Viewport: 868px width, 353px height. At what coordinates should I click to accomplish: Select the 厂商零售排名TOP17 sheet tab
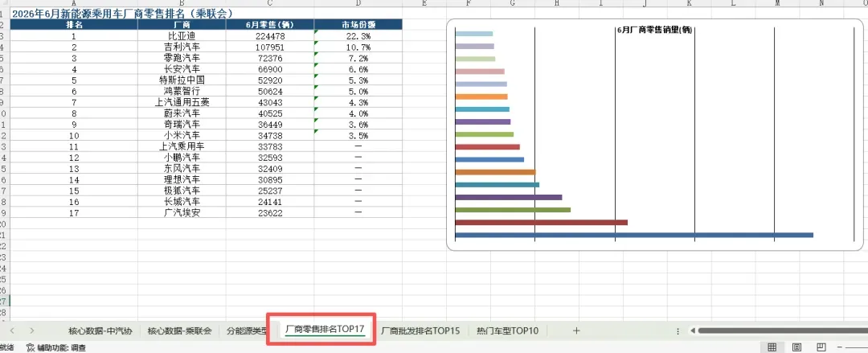click(325, 329)
